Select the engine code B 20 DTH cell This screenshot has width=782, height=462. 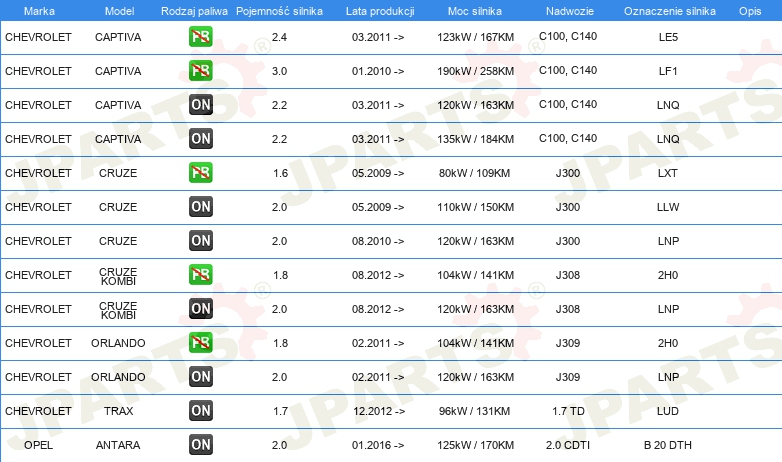point(668,445)
